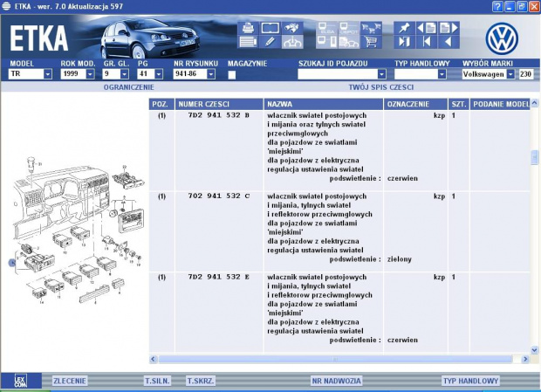Viewport: 541px width, 392px height.
Task: Go to previous page icon
Action: [x=427, y=28]
